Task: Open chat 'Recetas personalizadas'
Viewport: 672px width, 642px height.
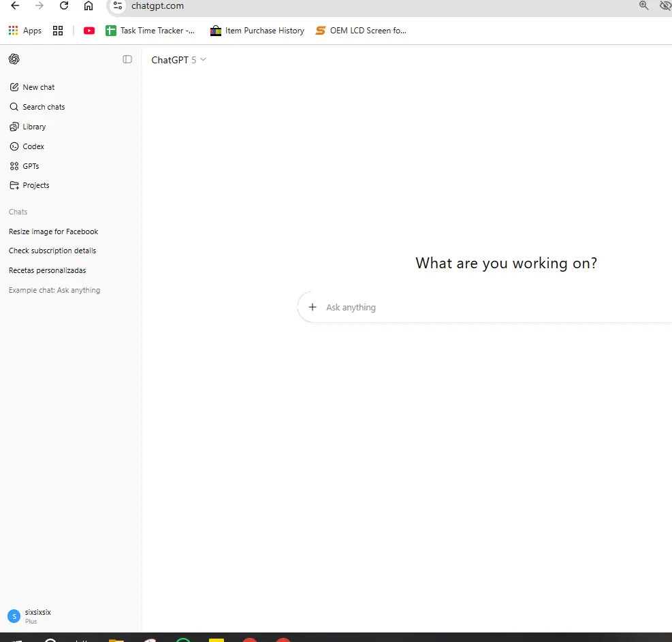Action: click(x=47, y=270)
